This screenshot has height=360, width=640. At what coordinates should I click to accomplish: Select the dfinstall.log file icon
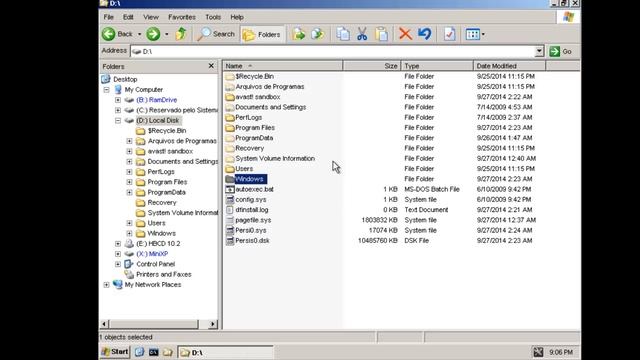point(230,210)
